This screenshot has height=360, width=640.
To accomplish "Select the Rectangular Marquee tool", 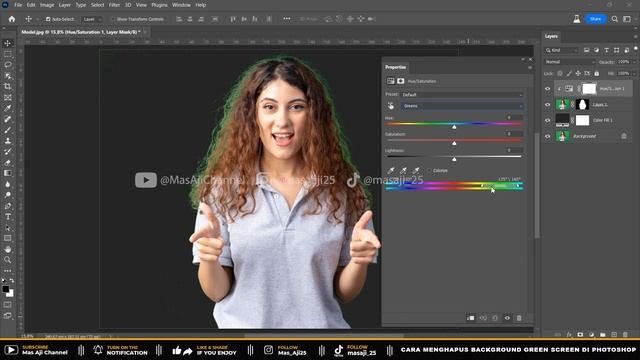I will (7, 54).
